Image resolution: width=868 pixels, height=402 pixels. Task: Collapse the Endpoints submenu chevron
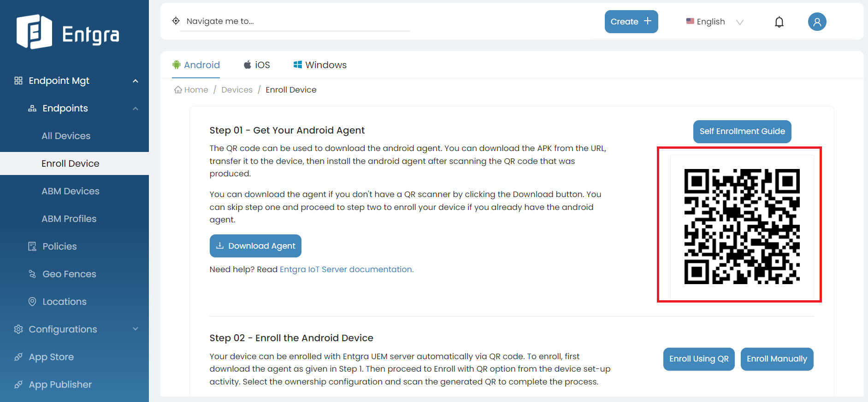136,109
